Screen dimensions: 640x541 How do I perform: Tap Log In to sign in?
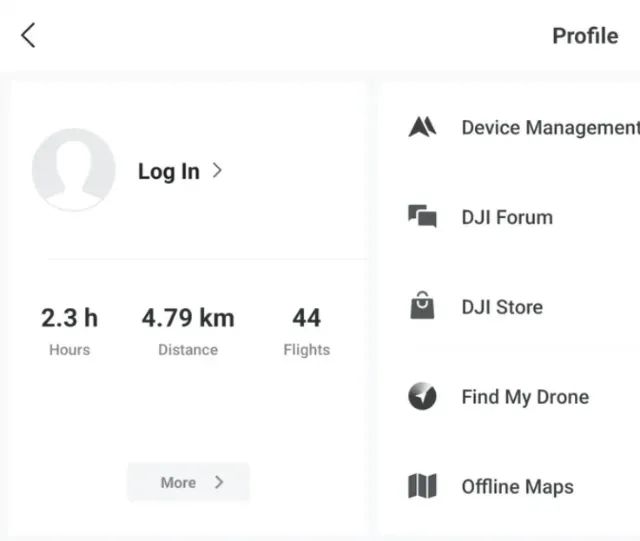pyautogui.click(x=169, y=171)
